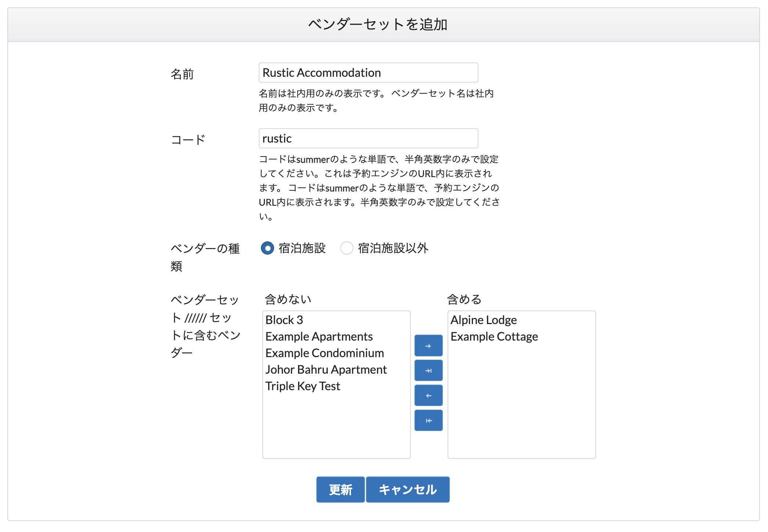The height and width of the screenshot is (532, 768).
Task: Click empty area of 含めない list box
Action: [x=336, y=426]
